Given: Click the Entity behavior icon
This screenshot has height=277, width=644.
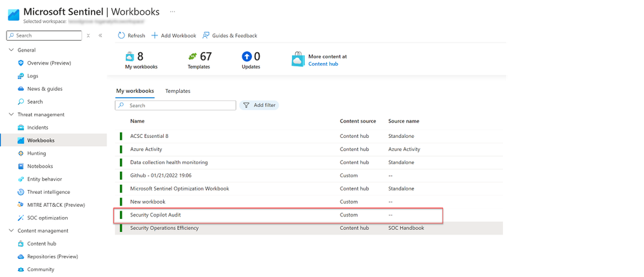Looking at the screenshot, I should click(x=21, y=179).
